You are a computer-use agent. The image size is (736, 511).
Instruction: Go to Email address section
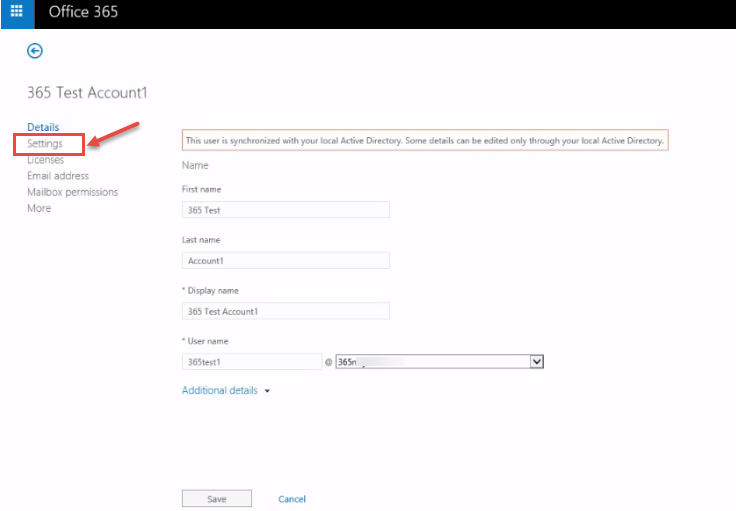point(58,176)
